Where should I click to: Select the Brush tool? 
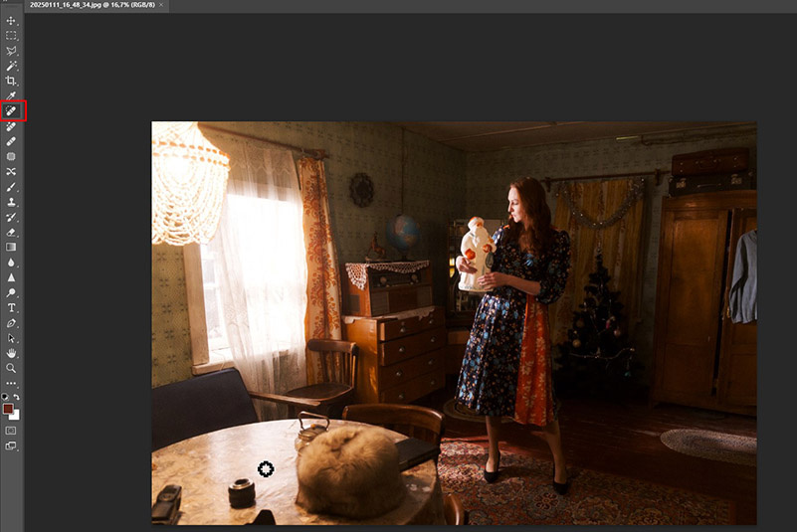pyautogui.click(x=11, y=187)
